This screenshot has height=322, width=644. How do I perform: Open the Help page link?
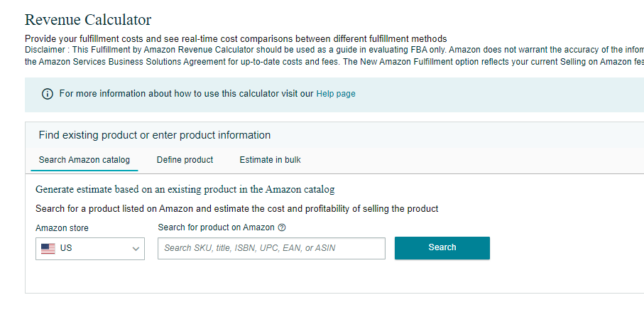pos(336,94)
